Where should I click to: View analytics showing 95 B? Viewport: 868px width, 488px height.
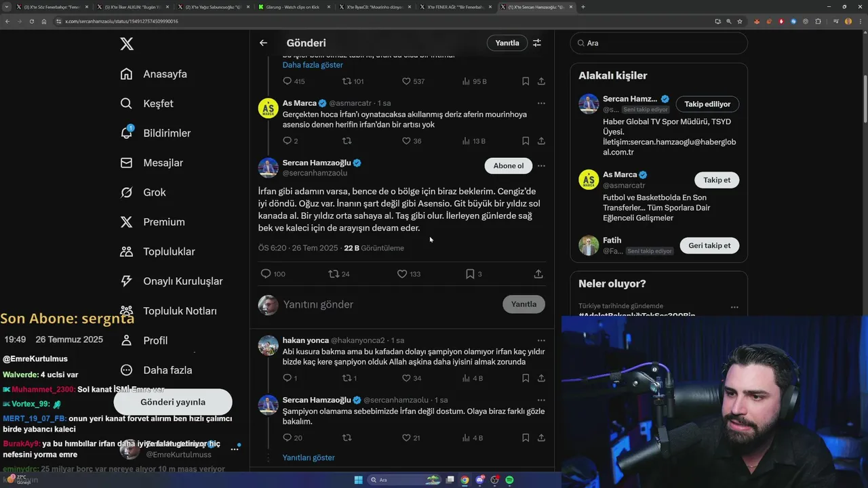point(474,81)
